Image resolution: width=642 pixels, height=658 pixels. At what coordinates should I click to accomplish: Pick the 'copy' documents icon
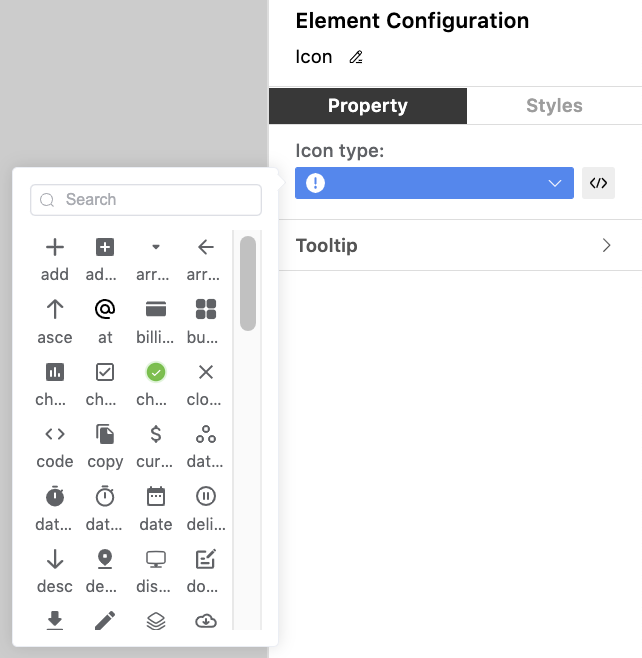[x=105, y=434]
